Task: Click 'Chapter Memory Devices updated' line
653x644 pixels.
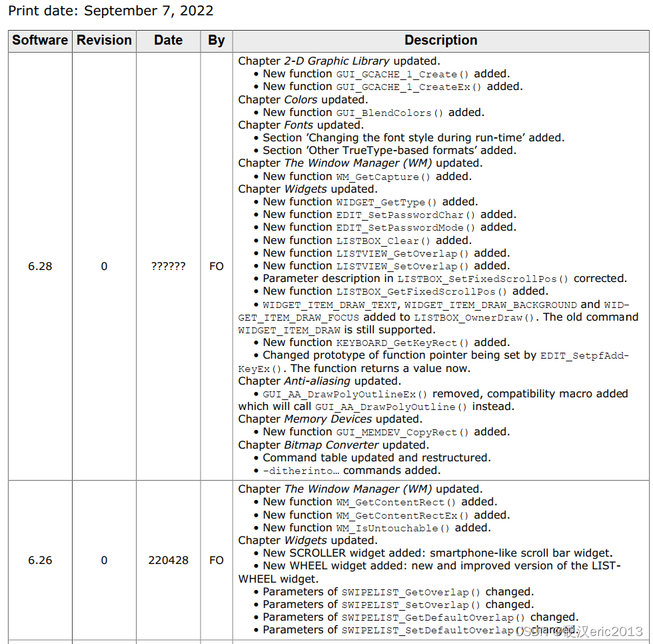Action: pos(330,419)
